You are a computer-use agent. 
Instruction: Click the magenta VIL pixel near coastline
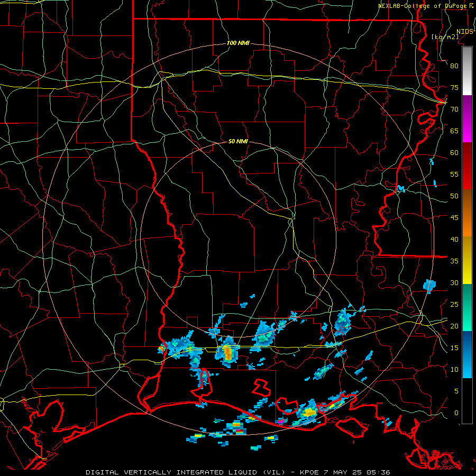tap(281, 421)
